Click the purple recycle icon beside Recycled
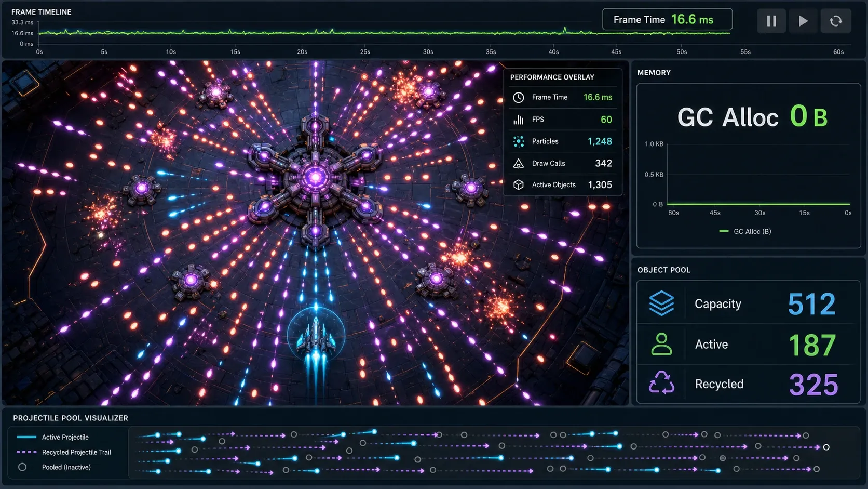 tap(662, 383)
